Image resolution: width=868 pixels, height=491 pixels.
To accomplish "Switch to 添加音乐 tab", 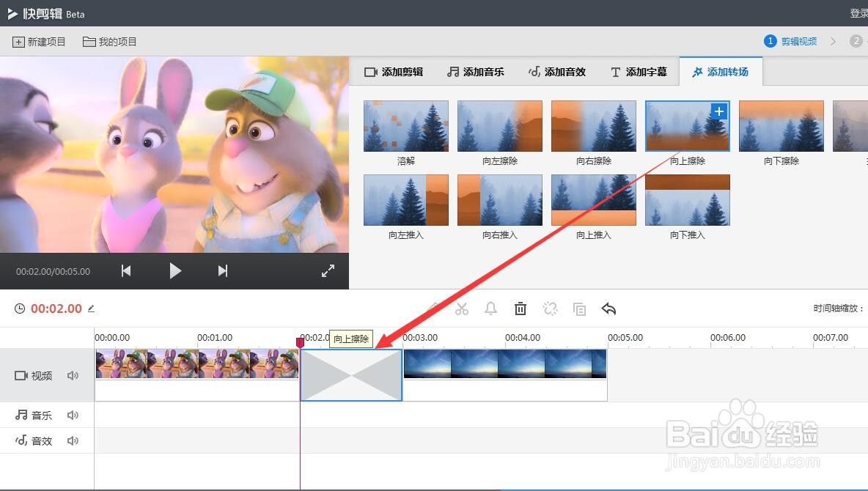I will (x=476, y=72).
